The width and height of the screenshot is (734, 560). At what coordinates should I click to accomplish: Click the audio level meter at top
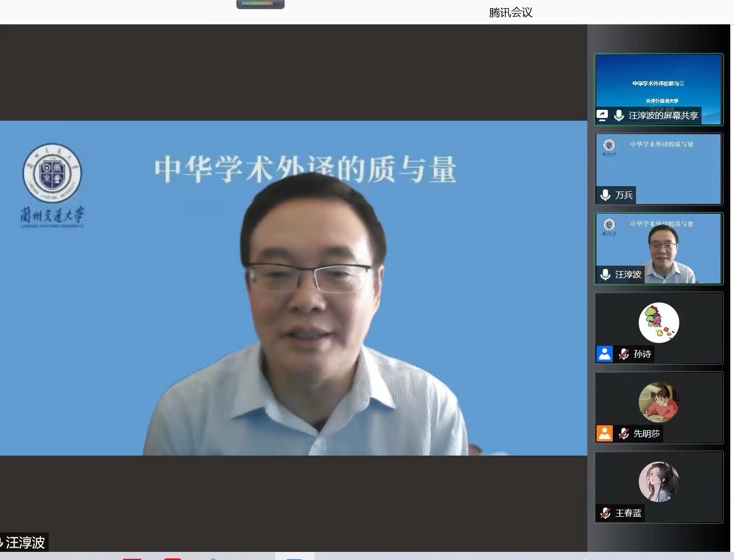(260, 4)
